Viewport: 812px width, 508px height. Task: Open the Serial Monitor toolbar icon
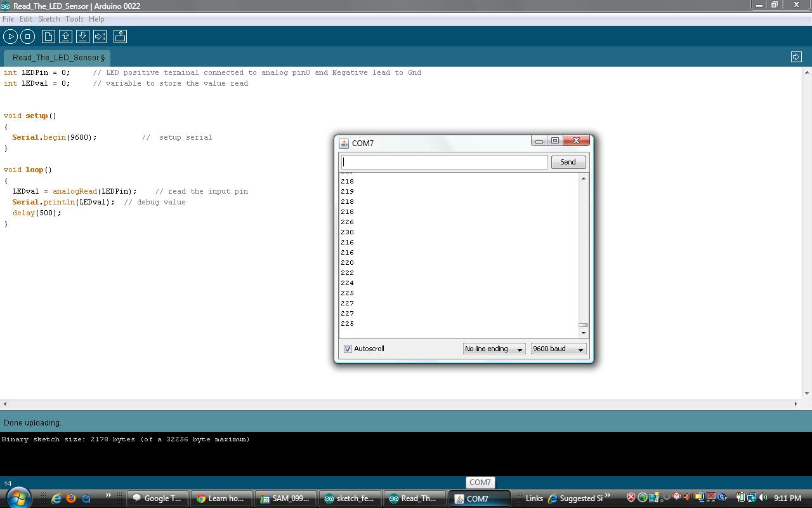tap(120, 36)
